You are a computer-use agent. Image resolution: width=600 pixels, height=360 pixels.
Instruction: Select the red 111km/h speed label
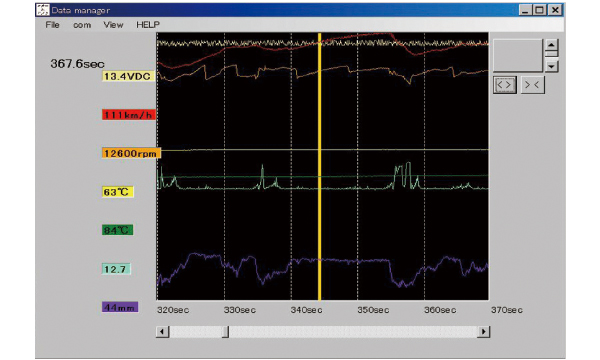(x=129, y=115)
